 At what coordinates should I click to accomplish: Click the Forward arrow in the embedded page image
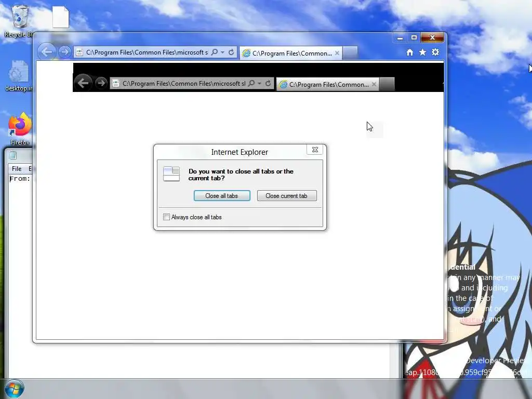point(101,83)
